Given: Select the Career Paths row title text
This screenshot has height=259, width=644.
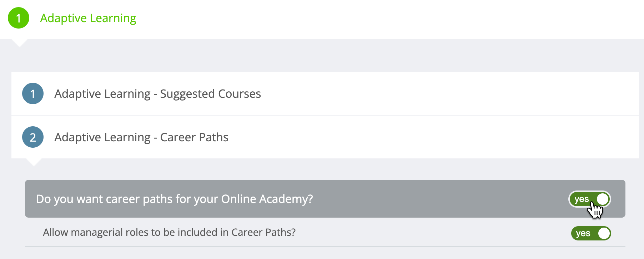Looking at the screenshot, I should coord(141,137).
